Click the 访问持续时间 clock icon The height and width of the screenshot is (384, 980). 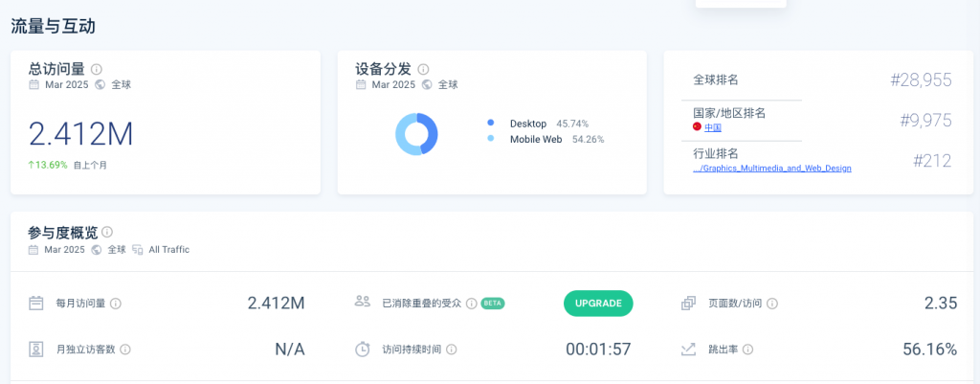[x=363, y=349]
